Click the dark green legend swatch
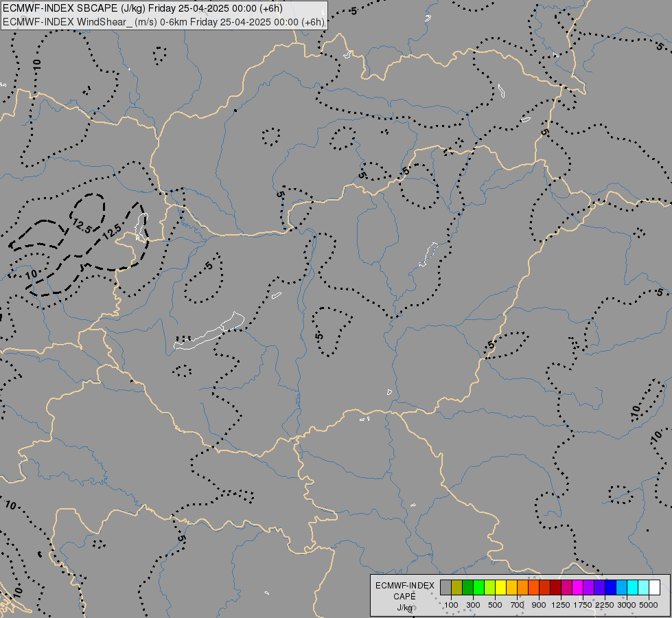This screenshot has height=618, width=672. (468, 587)
